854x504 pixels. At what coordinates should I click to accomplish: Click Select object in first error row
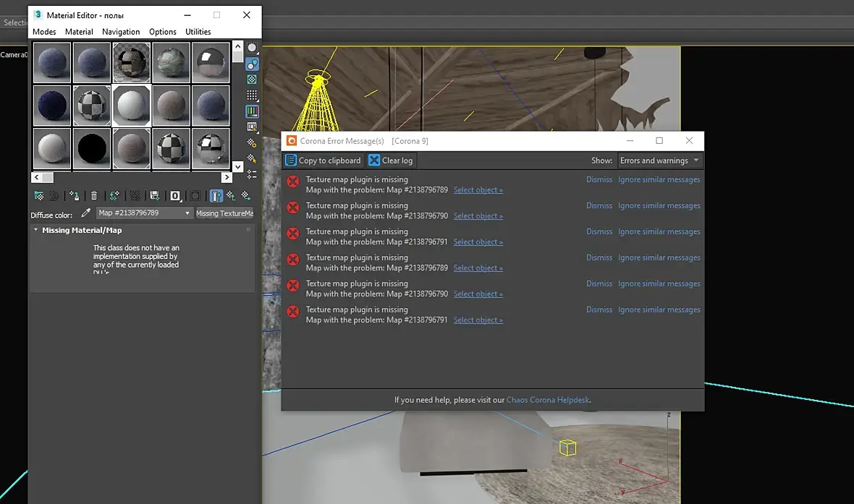coord(478,190)
